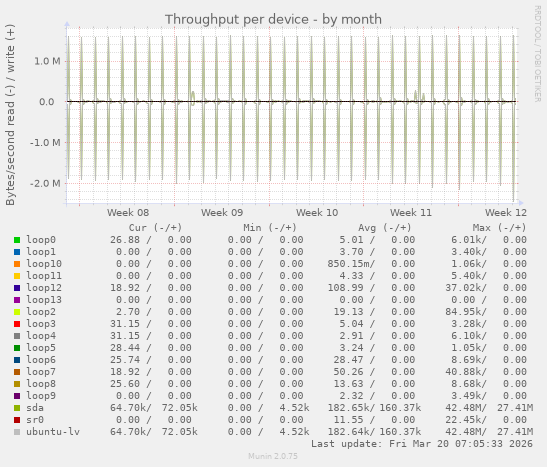Click ubuntu-lv max write value 27.41M

click(515, 432)
